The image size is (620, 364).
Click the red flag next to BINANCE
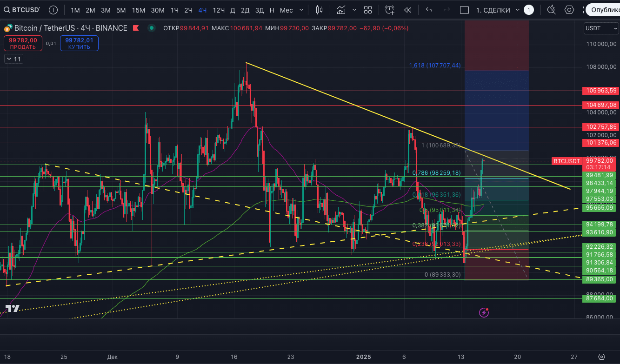(x=136, y=28)
